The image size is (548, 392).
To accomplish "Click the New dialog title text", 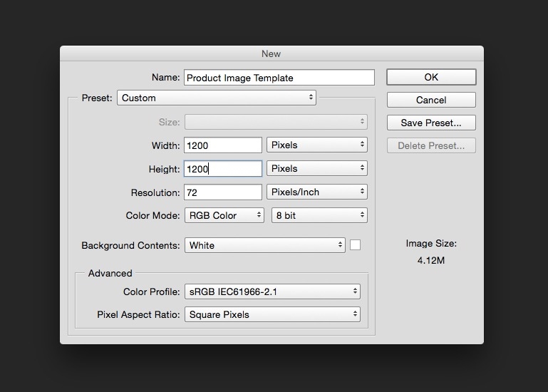I will 272,54.
